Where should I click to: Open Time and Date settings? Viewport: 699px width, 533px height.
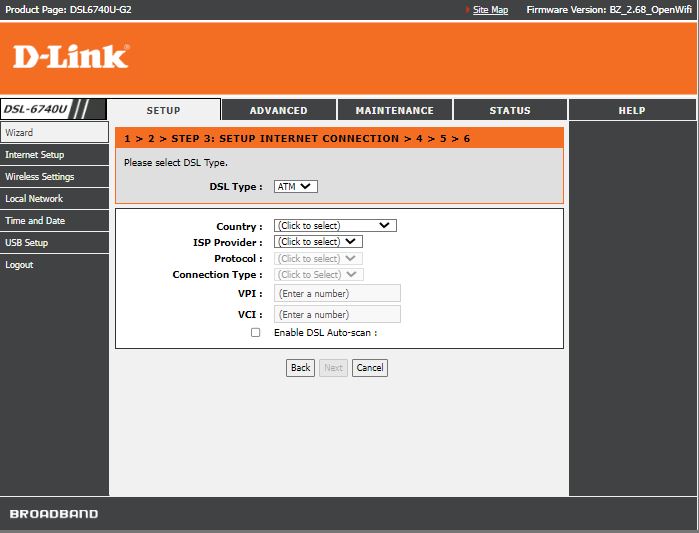click(x=54, y=221)
